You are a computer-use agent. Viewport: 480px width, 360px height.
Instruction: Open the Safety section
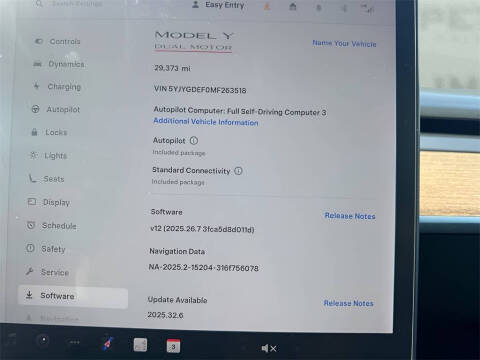click(x=46, y=249)
